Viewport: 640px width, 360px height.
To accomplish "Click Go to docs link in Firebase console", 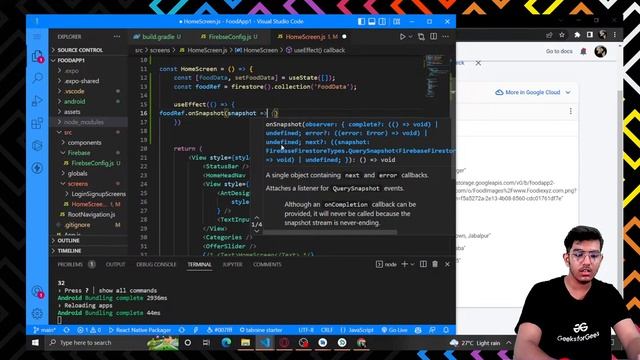I will point(559,51).
